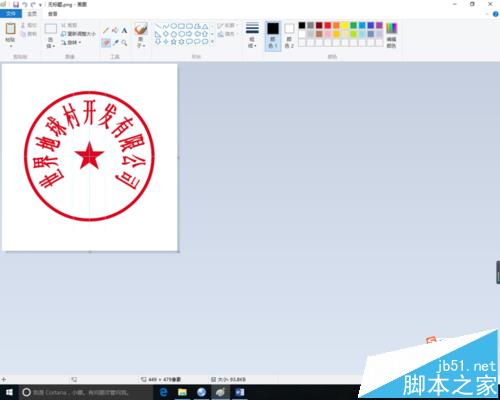Choose the Rounded rectangle shape
This screenshot has width=500, height=400.
[x=189, y=26]
